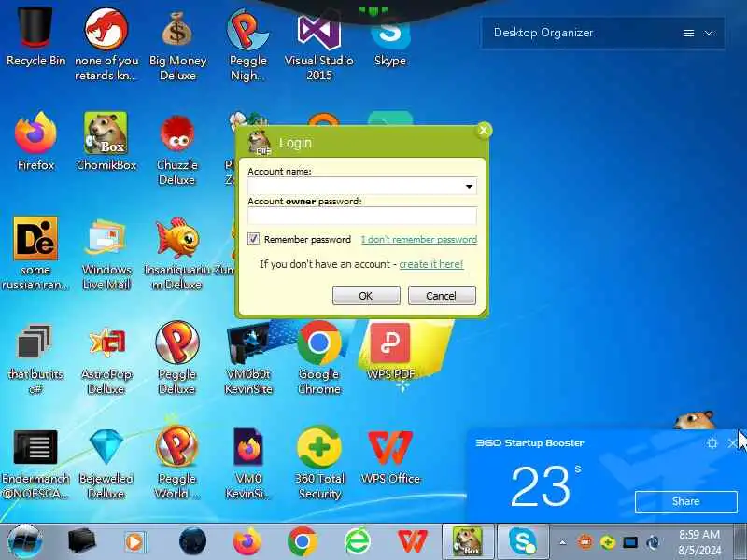Open the Desktop Organizer hamburger menu
747x560 pixels.
point(688,33)
